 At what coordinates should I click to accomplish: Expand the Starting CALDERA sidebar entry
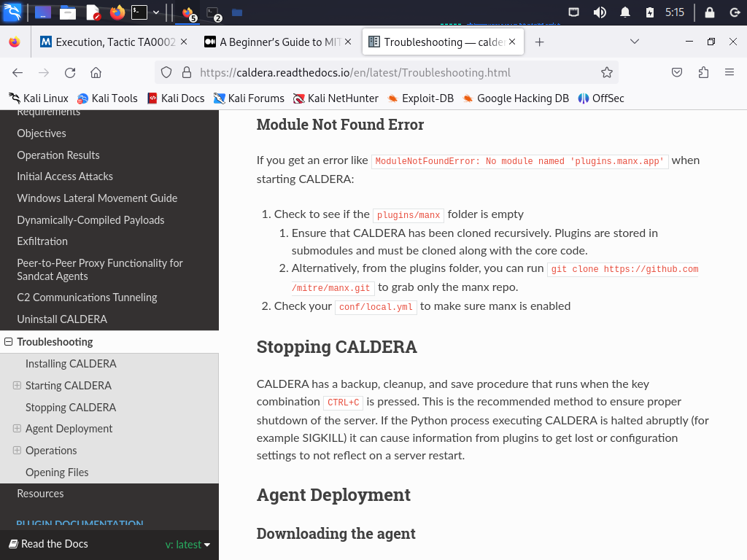pos(16,385)
